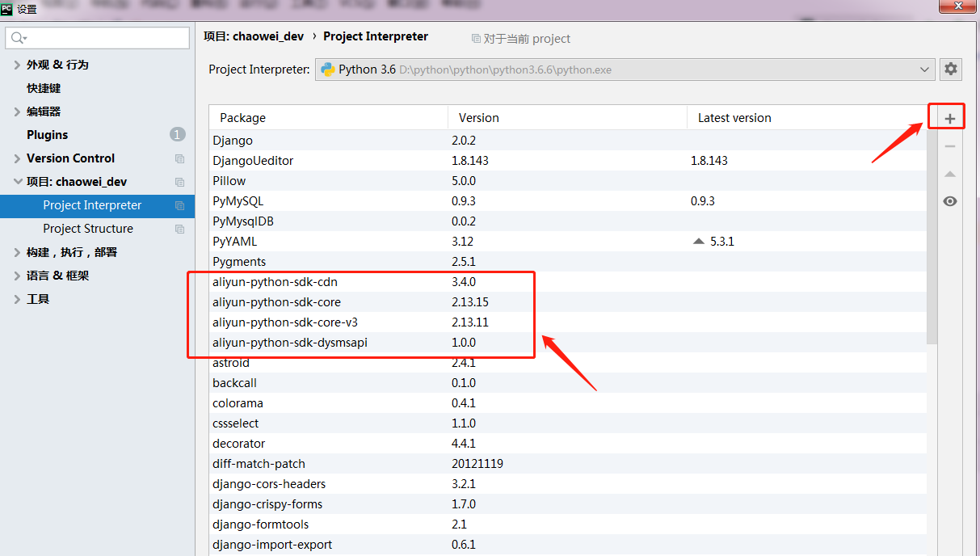The height and width of the screenshot is (556, 980).
Task: Select Version Control in the sidebar
Action: tap(71, 158)
